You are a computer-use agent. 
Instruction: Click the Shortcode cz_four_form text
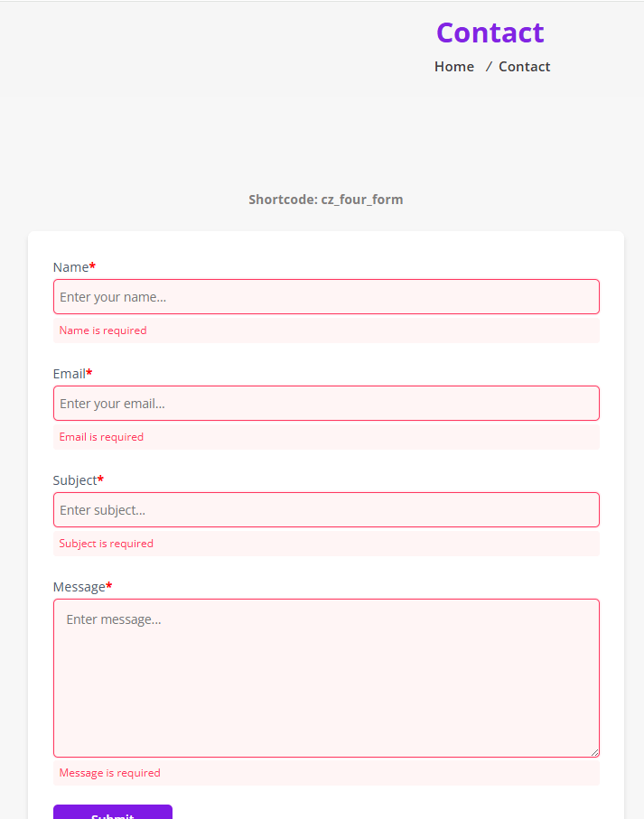point(325,200)
